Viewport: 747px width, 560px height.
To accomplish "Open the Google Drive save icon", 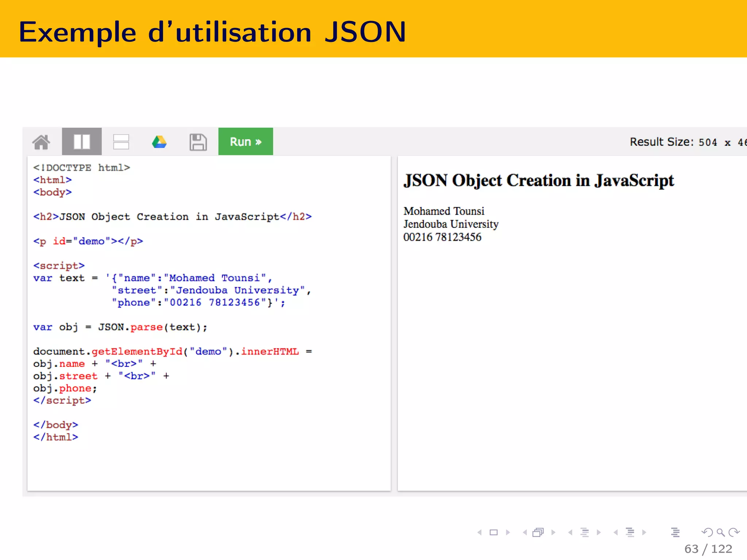I will (159, 142).
